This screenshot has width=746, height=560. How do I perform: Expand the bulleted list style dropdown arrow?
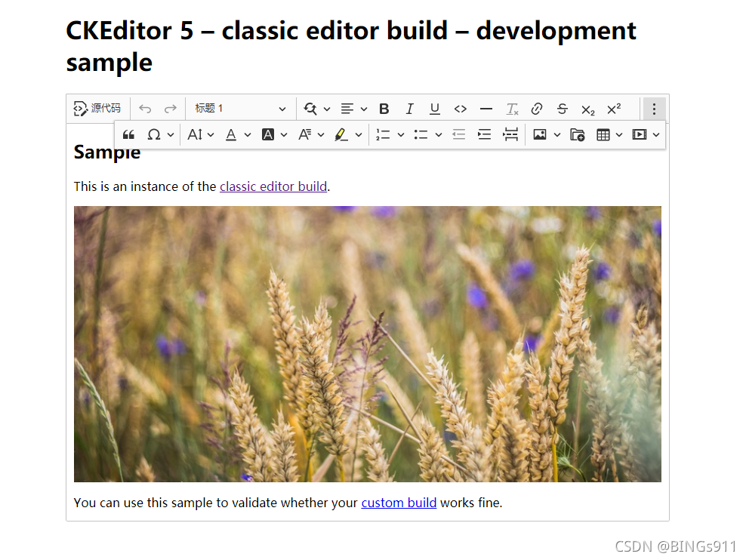click(438, 134)
